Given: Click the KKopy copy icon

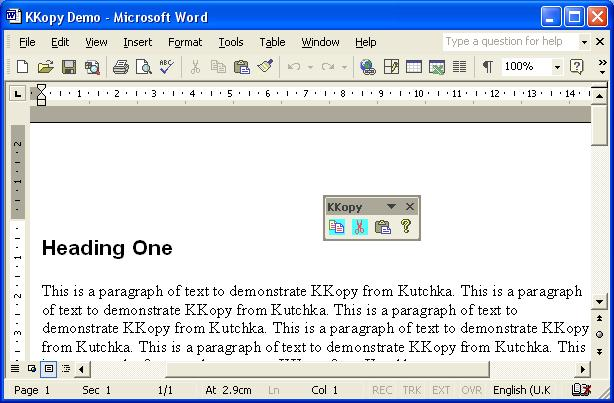Looking at the screenshot, I should 337,228.
